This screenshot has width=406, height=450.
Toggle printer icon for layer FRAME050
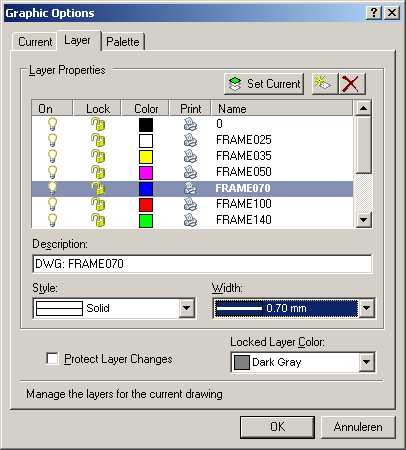(190, 172)
